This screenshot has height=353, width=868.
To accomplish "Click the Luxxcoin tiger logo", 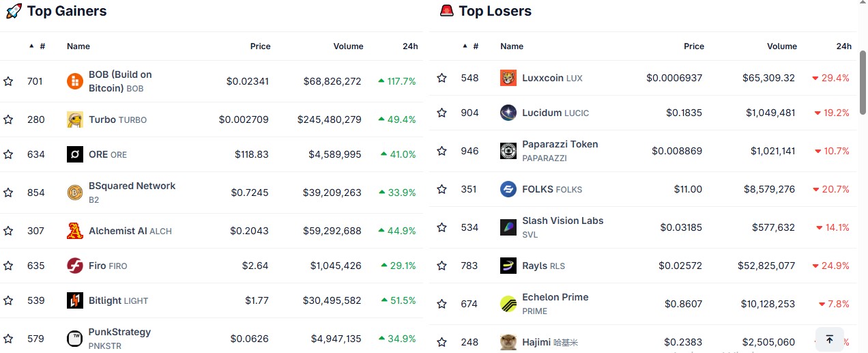I will coord(508,78).
